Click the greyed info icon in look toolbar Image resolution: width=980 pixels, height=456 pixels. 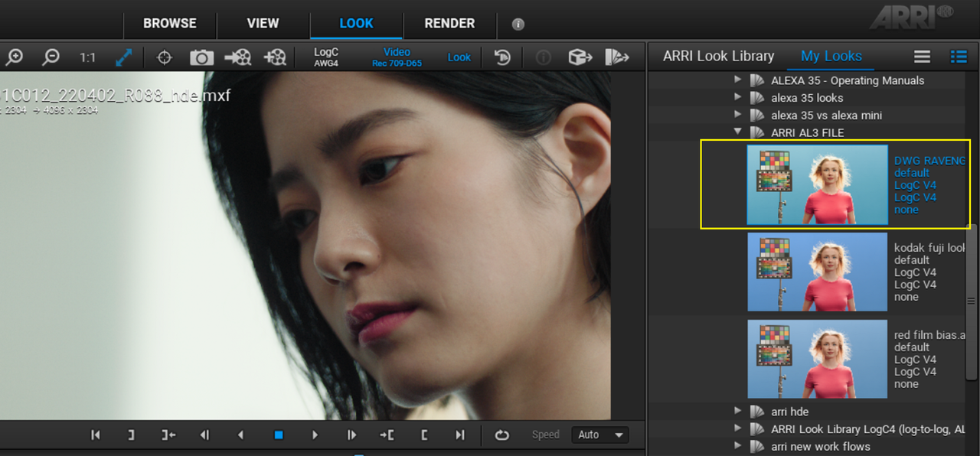[x=543, y=57]
